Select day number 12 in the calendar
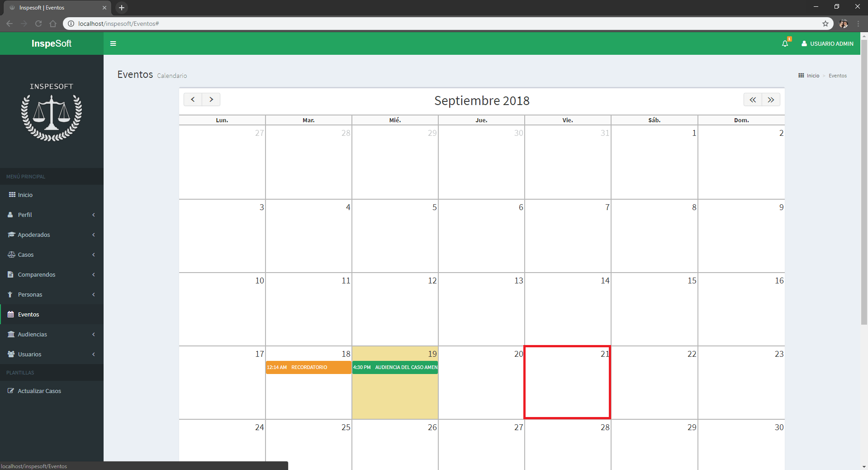Screen dimensions: 868x470 [x=432, y=280]
